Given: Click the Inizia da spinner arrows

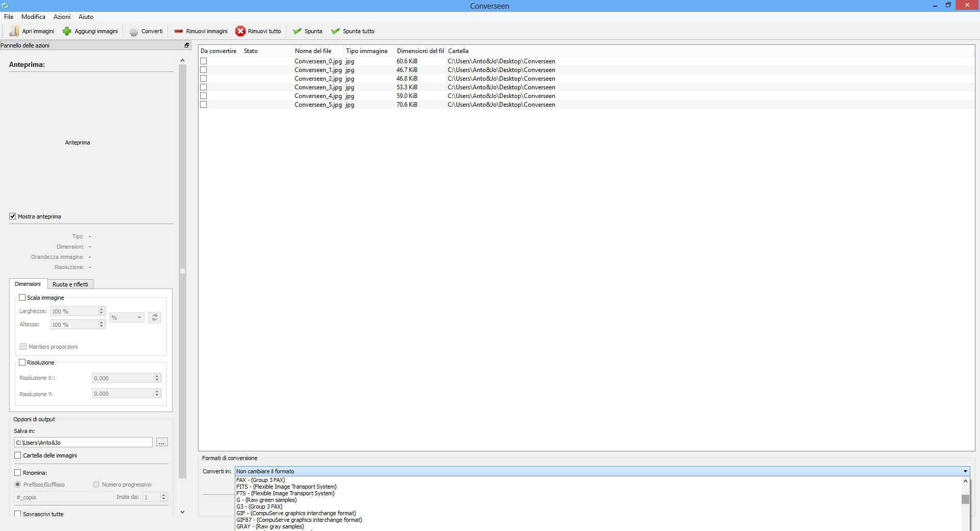Looking at the screenshot, I should pos(164,497).
